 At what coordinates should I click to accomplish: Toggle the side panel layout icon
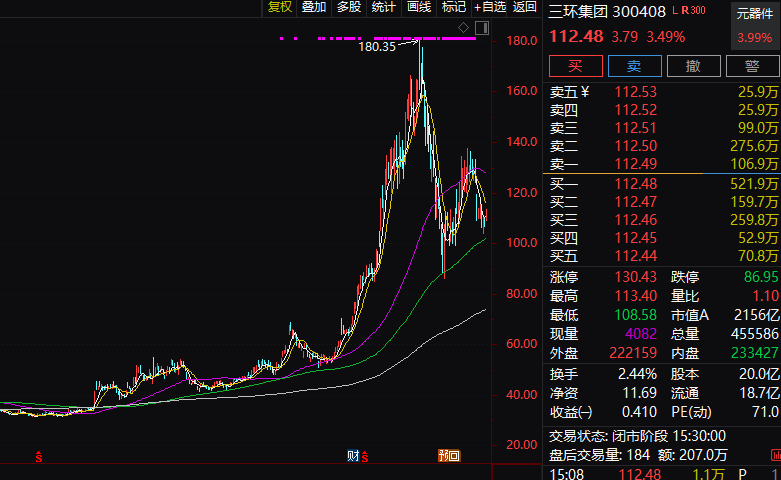(482, 27)
